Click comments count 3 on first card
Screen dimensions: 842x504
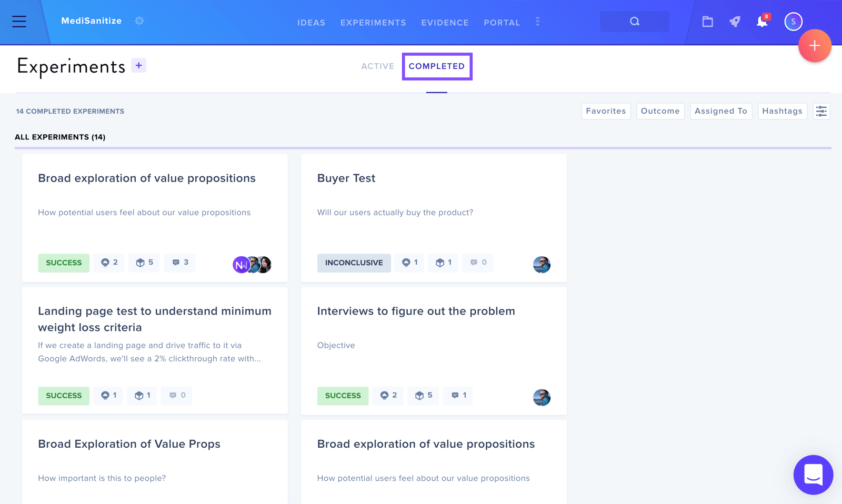point(179,263)
